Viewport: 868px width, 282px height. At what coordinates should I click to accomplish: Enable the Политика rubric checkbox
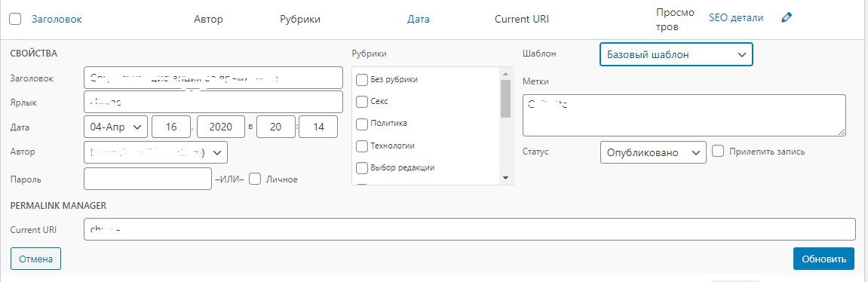coord(361,124)
